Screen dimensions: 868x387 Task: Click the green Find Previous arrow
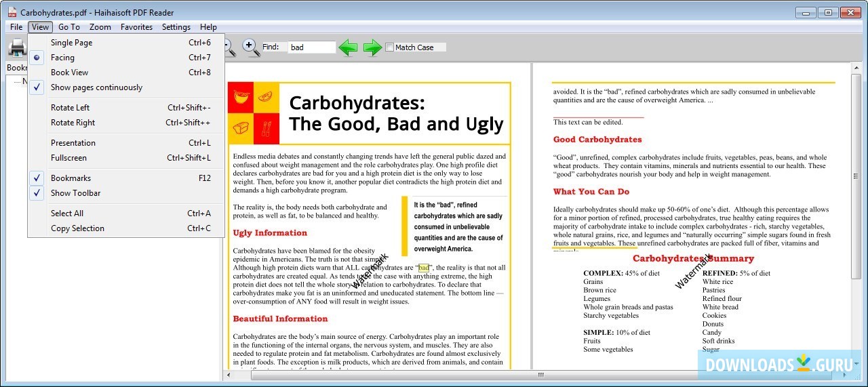click(348, 47)
